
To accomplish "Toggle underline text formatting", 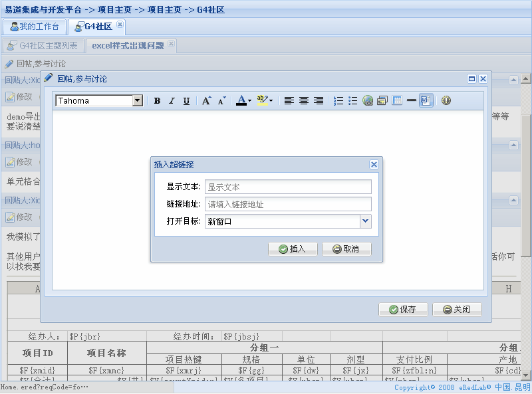I will pos(186,101).
